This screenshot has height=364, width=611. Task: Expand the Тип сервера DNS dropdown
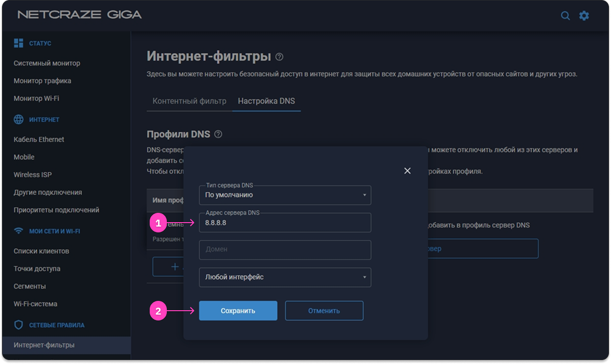click(285, 195)
